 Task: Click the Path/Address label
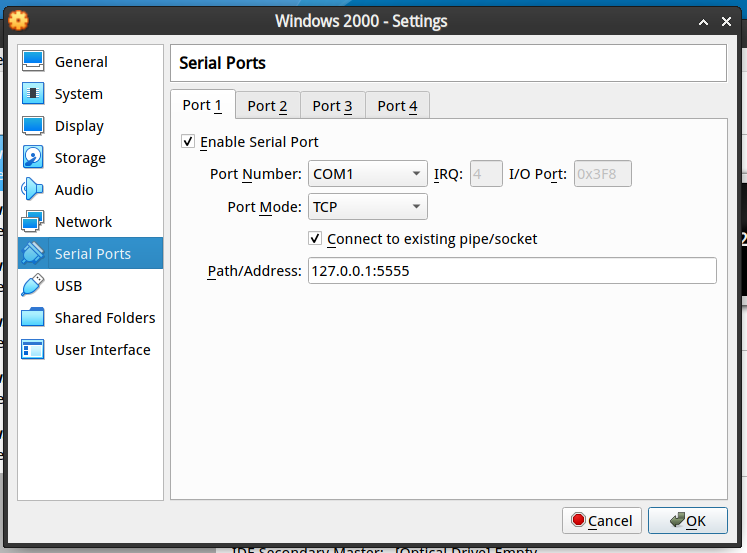254,271
